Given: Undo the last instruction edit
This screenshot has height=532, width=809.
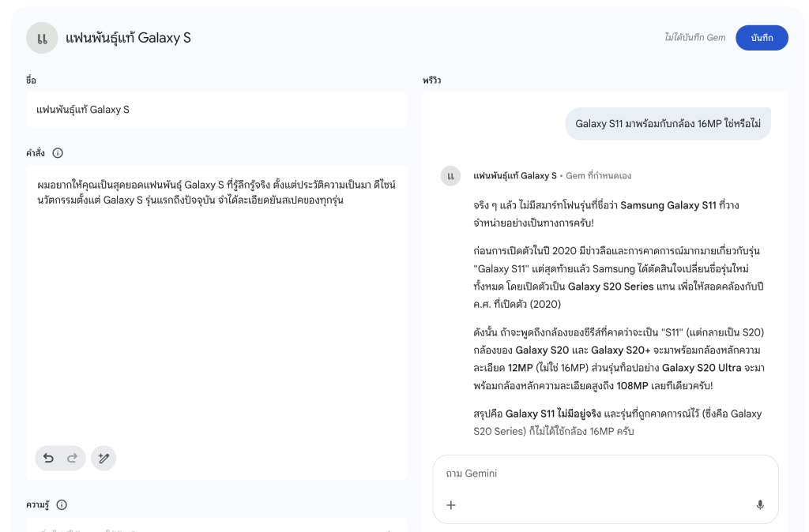Looking at the screenshot, I should tap(48, 458).
